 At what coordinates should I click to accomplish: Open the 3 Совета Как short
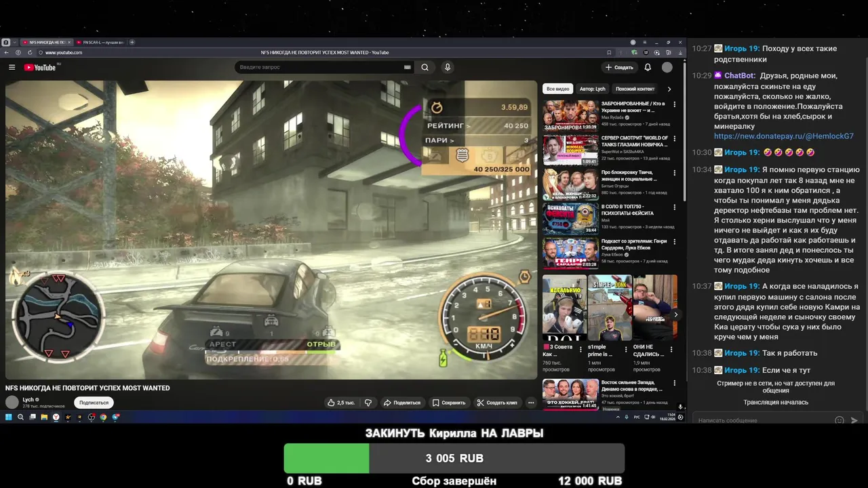click(564, 308)
